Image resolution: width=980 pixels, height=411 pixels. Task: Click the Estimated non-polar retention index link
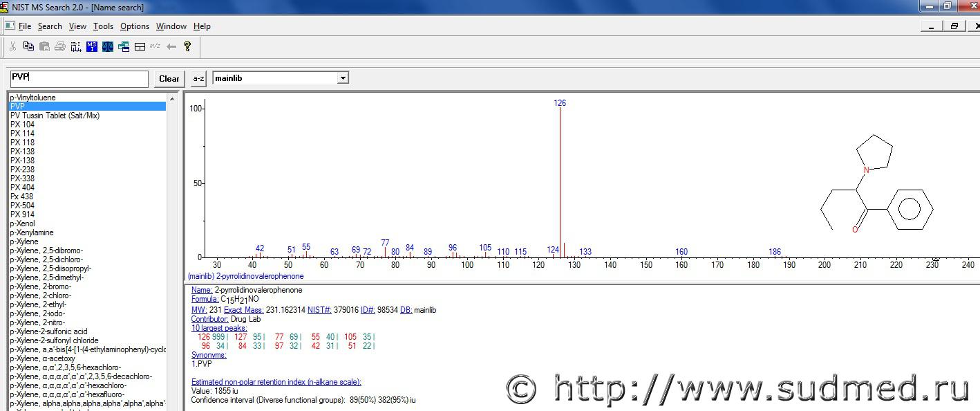pos(276,382)
